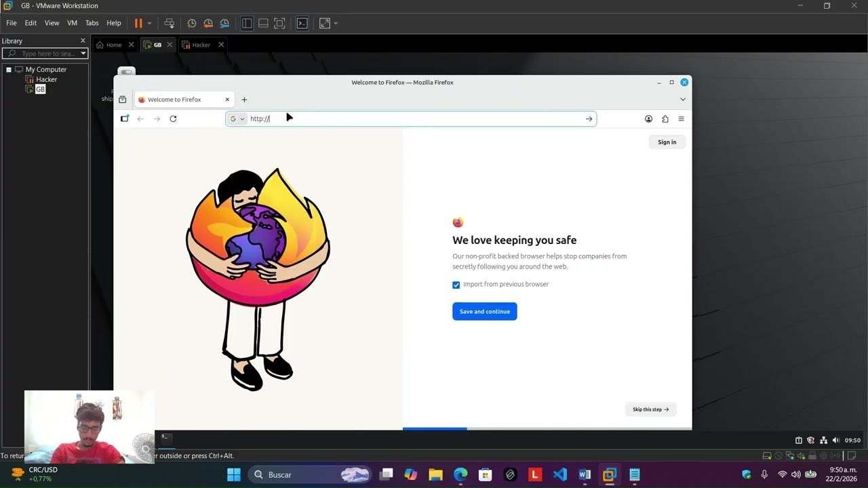
Task: Open Visual Studio Code from Windows taskbar
Action: tap(559, 474)
